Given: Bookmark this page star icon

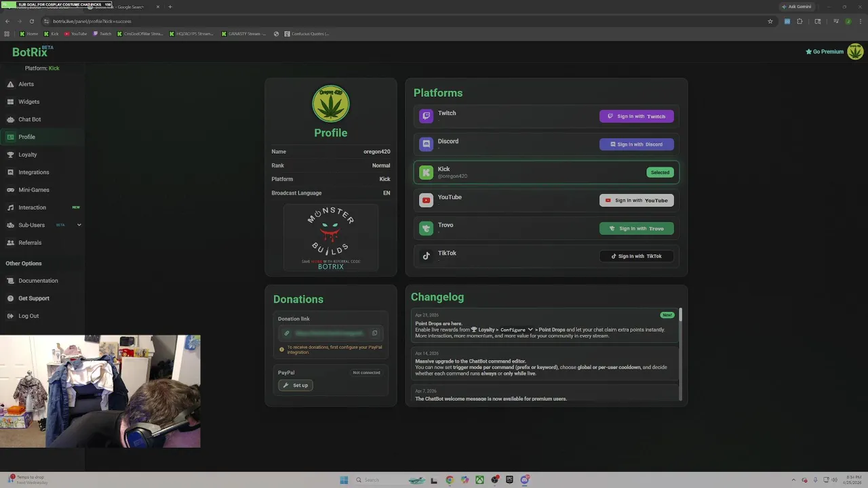Looking at the screenshot, I should (x=770, y=21).
